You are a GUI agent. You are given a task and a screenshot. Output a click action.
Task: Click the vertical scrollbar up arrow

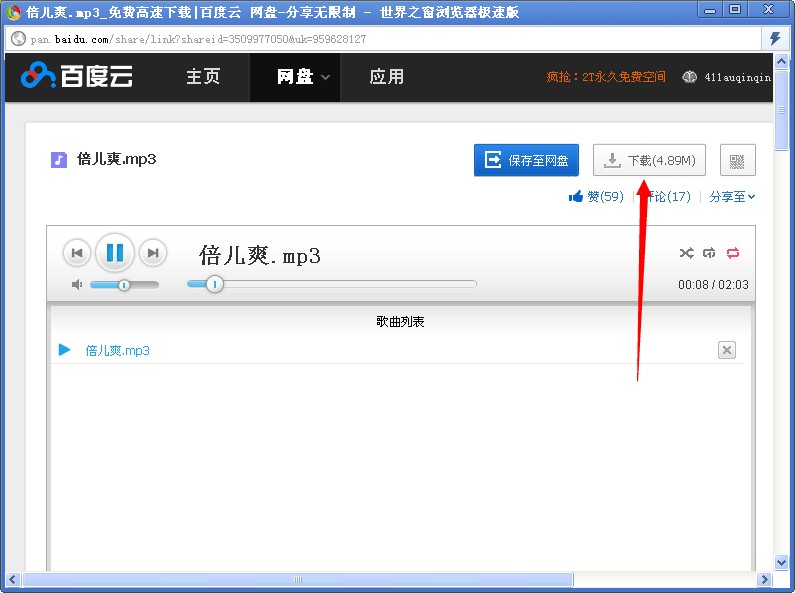781,61
